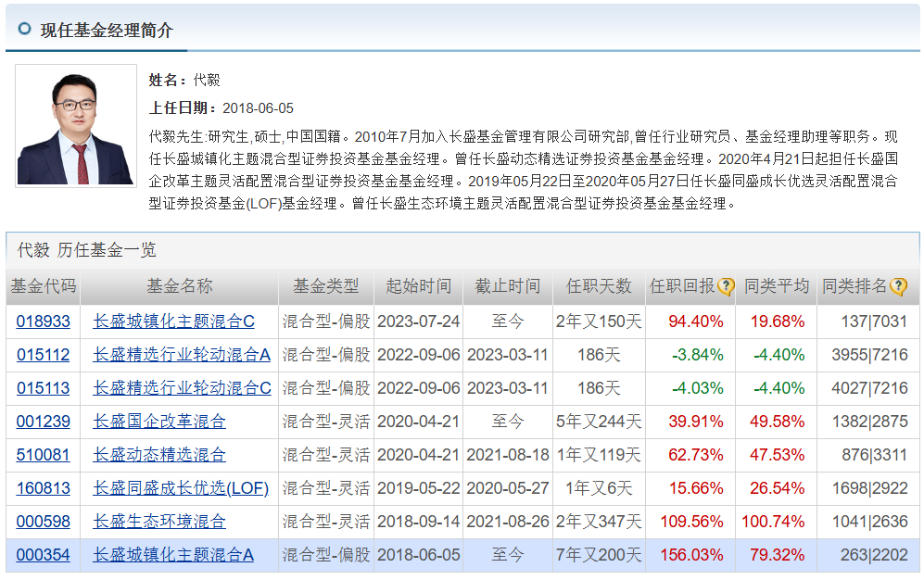Open 长盛国企改革混合 fund page
Viewport: 924px width, 580px height.
click(159, 422)
